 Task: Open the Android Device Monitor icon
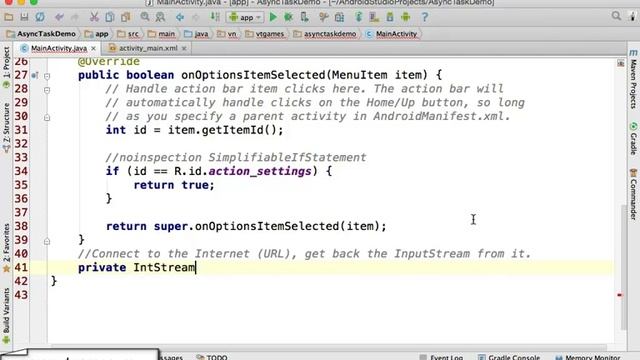click(406, 17)
